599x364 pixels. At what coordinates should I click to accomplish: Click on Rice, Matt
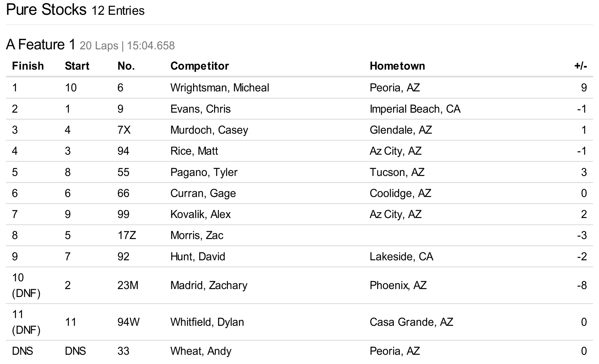pos(194,151)
